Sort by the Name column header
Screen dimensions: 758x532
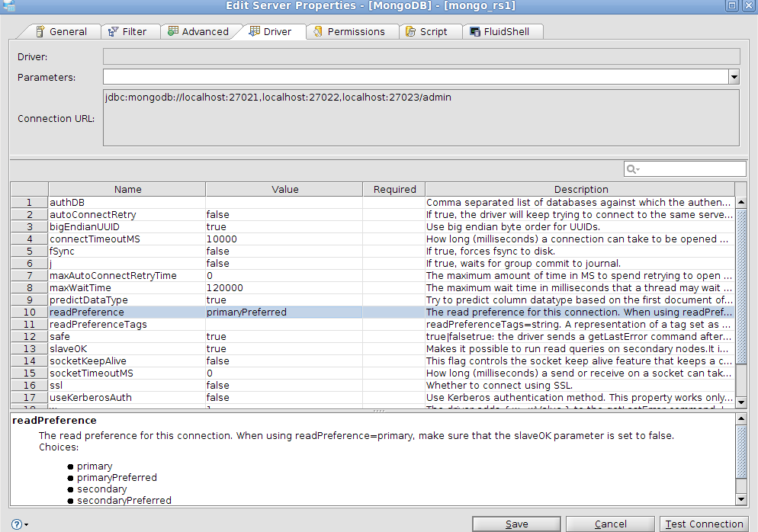coord(127,190)
